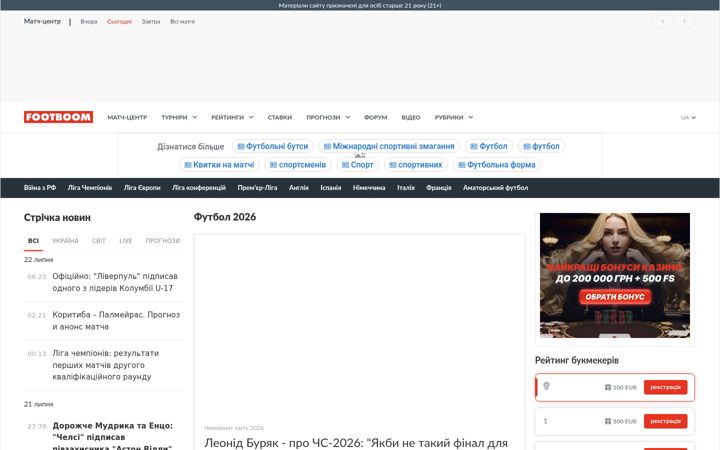The height and width of the screenshot is (450, 720).
Task: Open Ліга конференцій category
Action: click(x=199, y=188)
